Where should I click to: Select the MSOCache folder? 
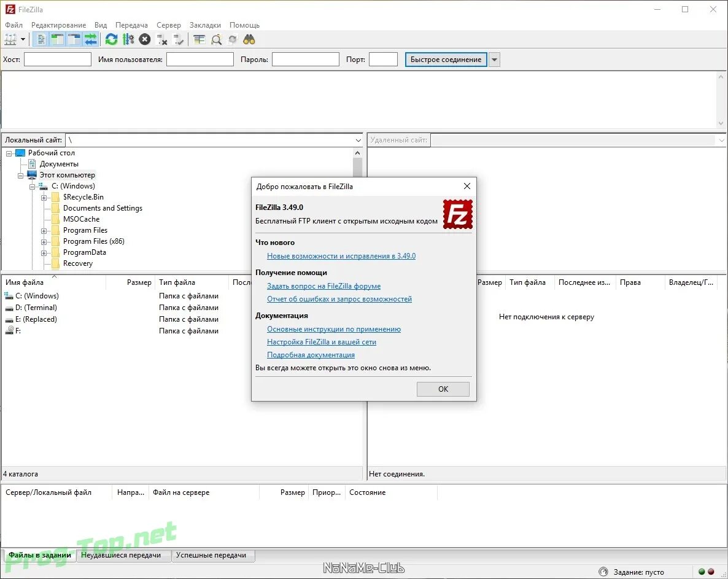81,219
